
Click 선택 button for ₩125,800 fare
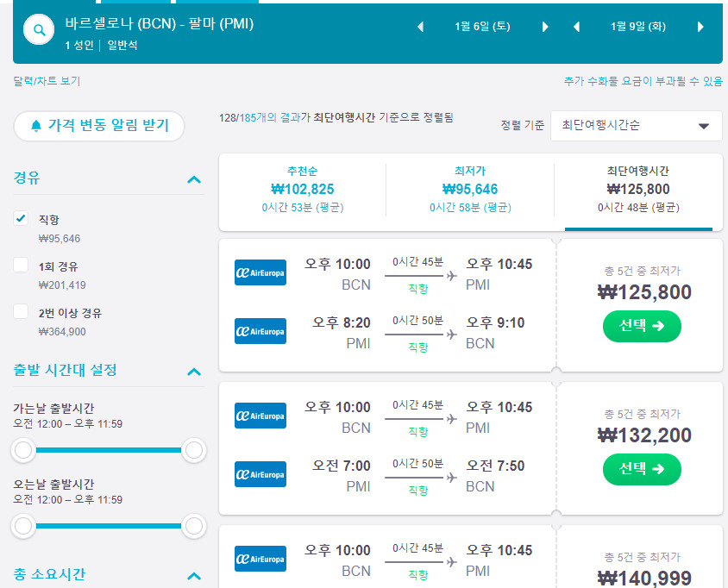(642, 326)
